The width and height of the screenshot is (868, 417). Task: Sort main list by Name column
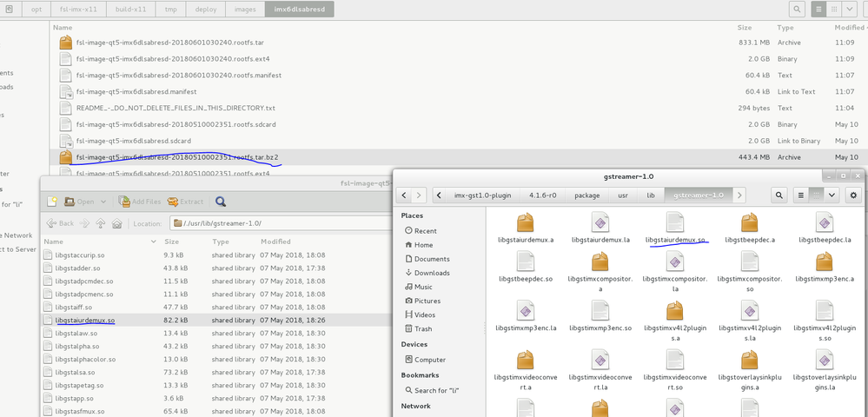[63, 27]
